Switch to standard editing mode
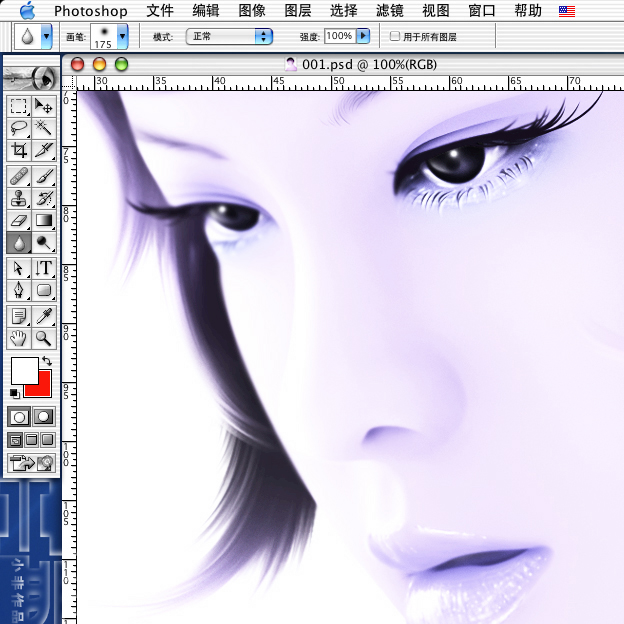The width and height of the screenshot is (624, 624). 19,417
